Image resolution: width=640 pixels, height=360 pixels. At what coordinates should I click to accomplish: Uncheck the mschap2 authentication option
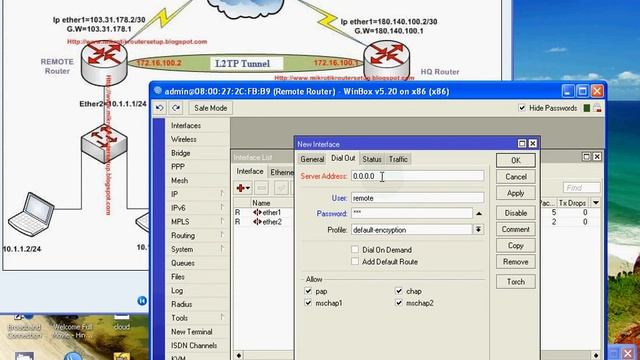399,303
